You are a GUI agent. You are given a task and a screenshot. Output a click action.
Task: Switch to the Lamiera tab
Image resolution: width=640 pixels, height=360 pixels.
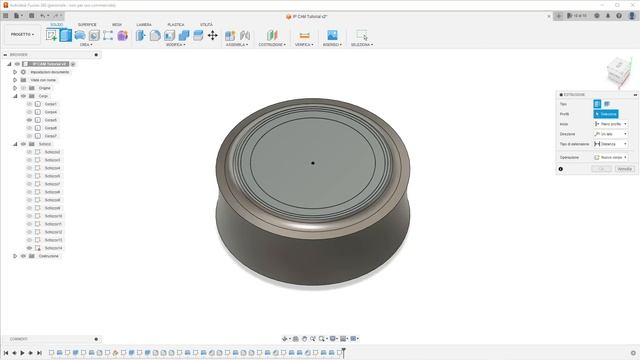click(x=144, y=25)
